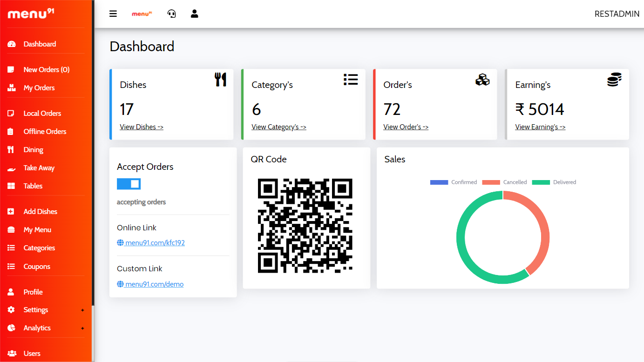
Task: Follow the View Order's link
Action: point(406,127)
